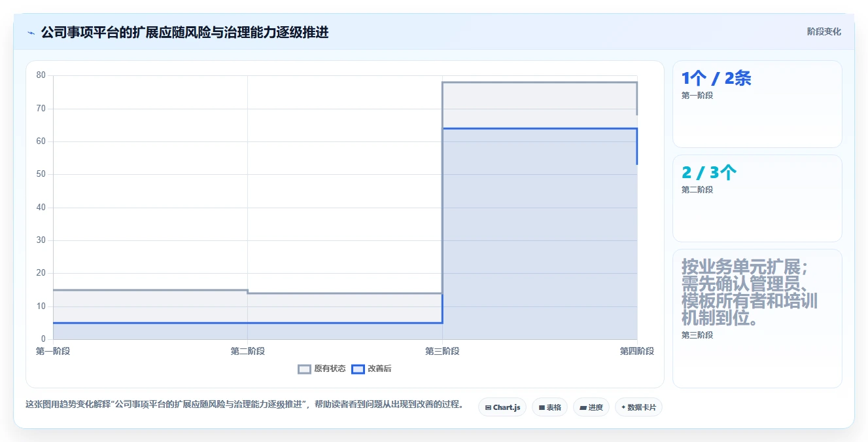This screenshot has width=868, height=442.
Task: Click the blue 改善后 legend color box
Action: tap(358, 369)
